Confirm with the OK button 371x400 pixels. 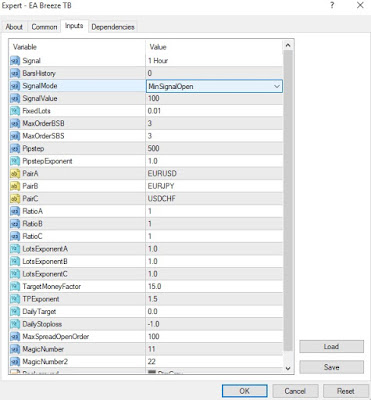pos(245,391)
